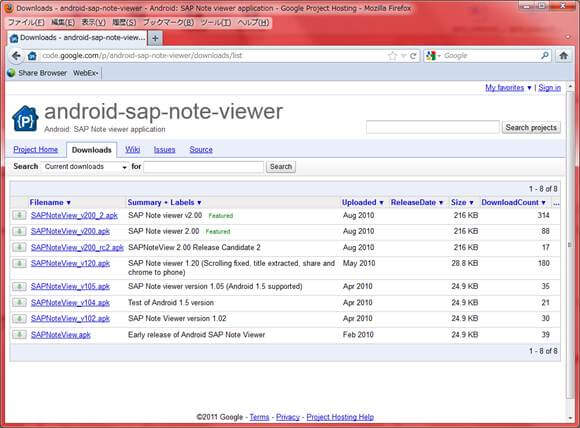
Task: Click the home icon in browser toolbar
Action: click(x=563, y=56)
